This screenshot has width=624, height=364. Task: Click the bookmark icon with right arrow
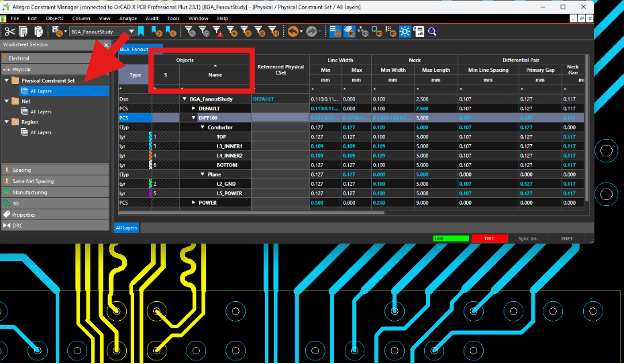click(156, 31)
